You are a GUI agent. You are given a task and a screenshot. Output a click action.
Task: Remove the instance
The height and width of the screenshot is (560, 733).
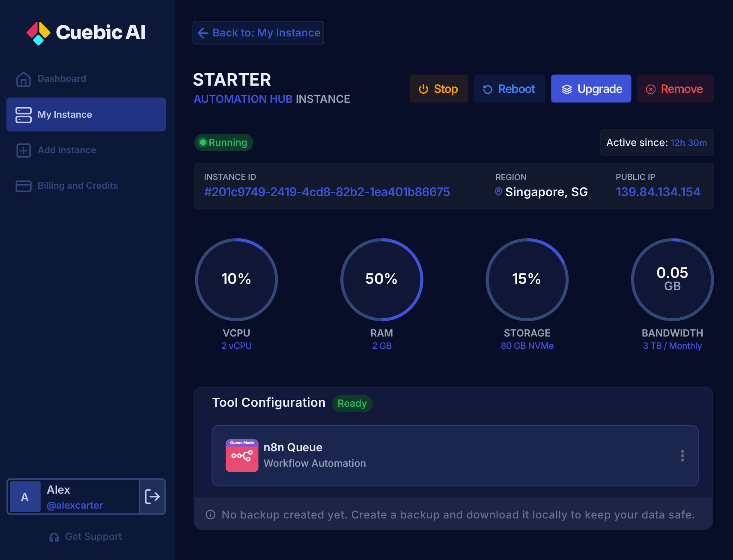[675, 89]
